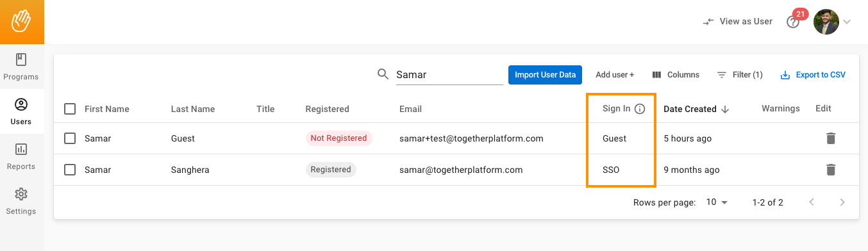Open Programs in the sidebar
Screen dimensions: 868x251
(x=21, y=67)
